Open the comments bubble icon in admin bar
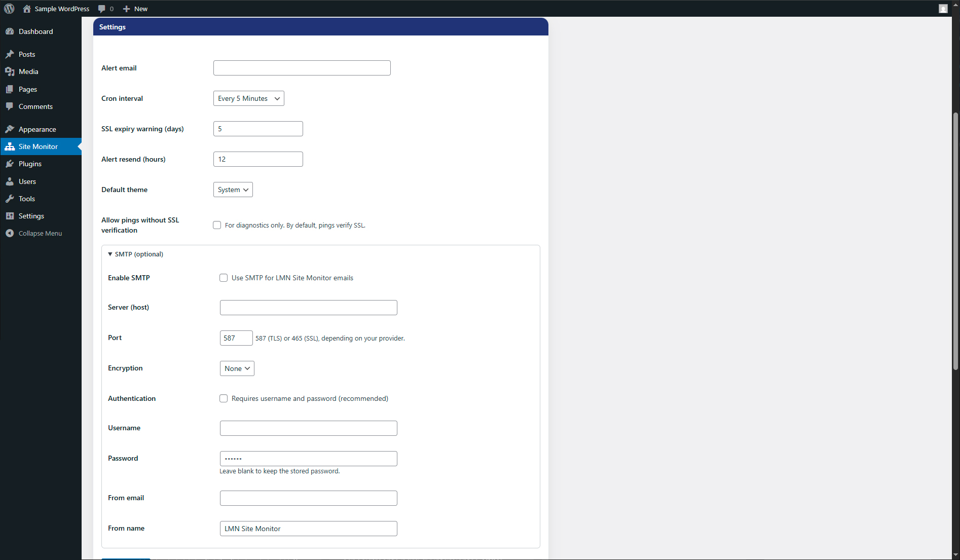 (102, 9)
